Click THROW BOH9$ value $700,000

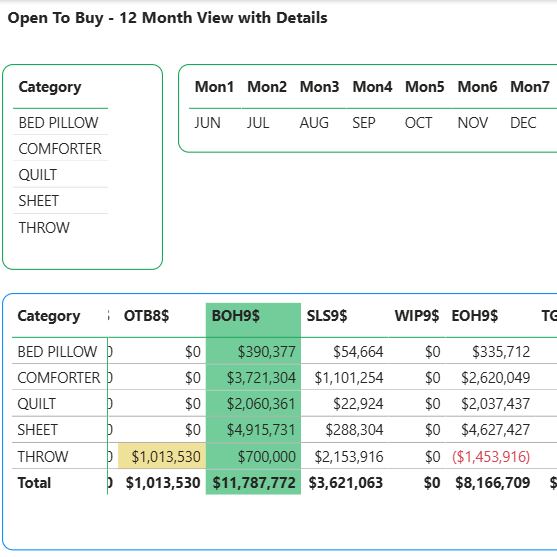(266, 456)
